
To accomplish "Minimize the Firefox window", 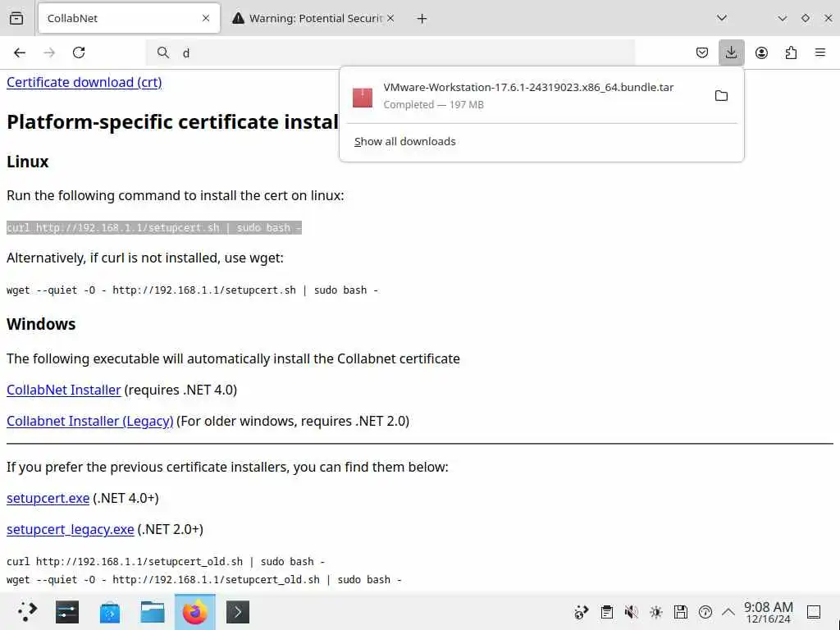I will point(782,18).
